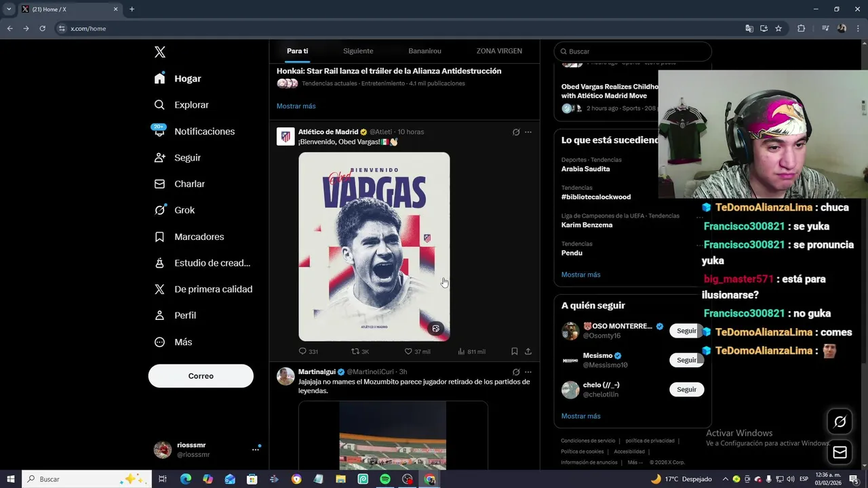This screenshot has height=488, width=868.
Task: Open Atlético de Madrid profile avatar
Action: click(285, 136)
